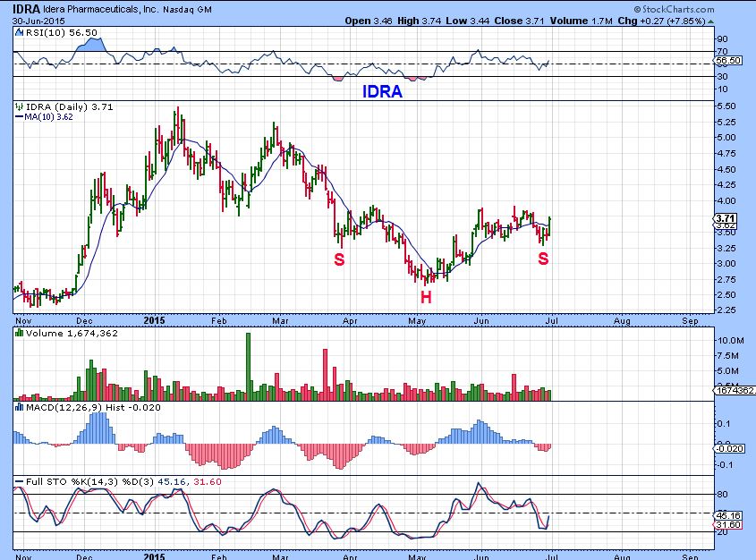Click the Volume 1.7M header value

pos(582,21)
